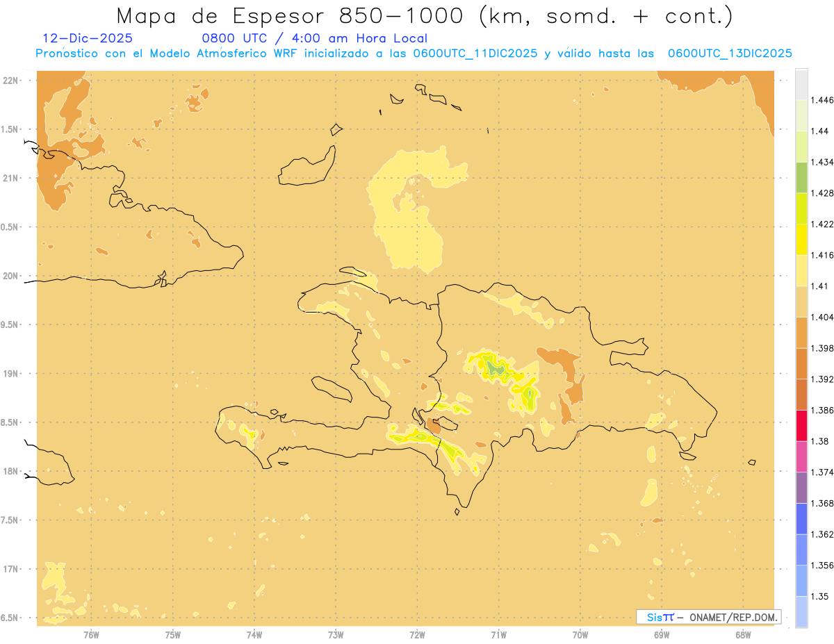
Task: Click the 68W longitude label
Action: tap(743, 635)
